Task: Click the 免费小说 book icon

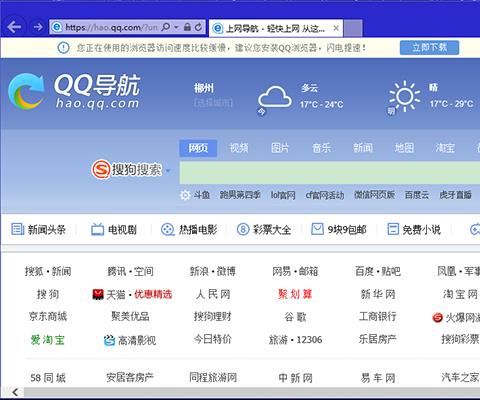Action: (x=393, y=229)
